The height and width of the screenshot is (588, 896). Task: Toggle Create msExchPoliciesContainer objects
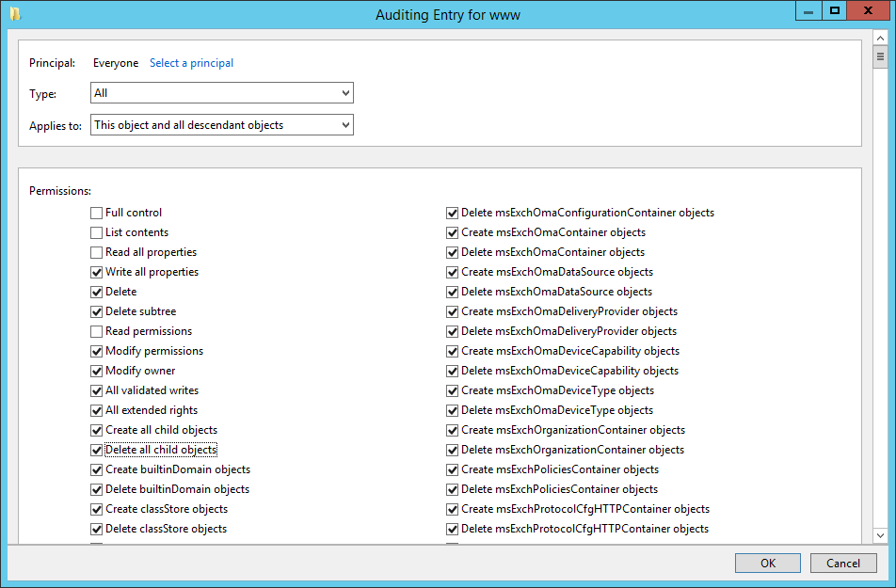click(x=452, y=469)
